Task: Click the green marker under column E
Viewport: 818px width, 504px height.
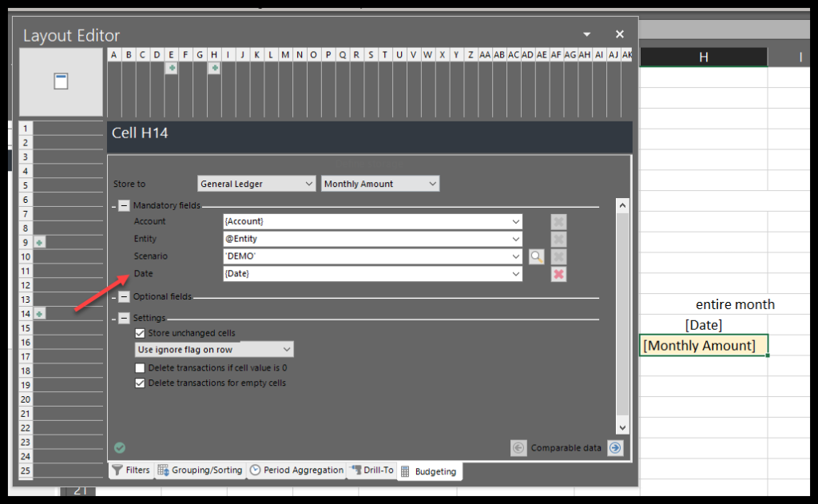Action: 171,69
